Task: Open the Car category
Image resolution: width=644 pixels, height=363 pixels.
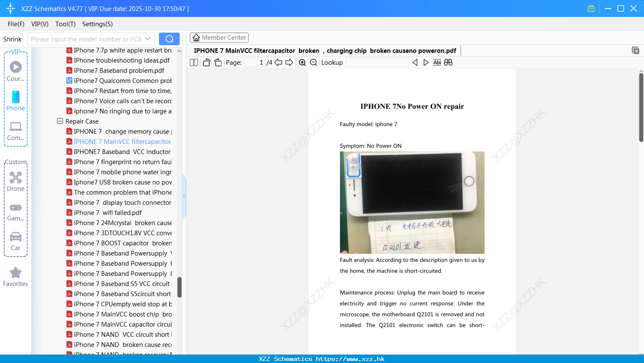Action: pos(16,241)
